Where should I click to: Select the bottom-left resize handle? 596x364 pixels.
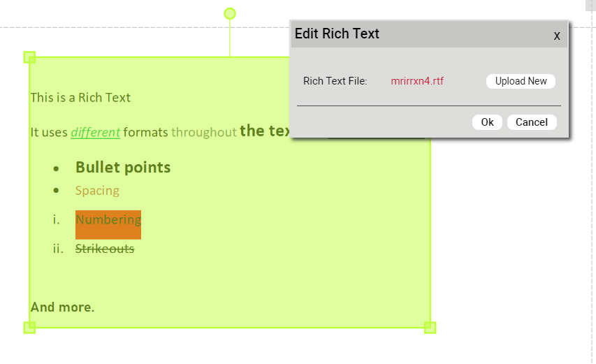pyautogui.click(x=29, y=327)
